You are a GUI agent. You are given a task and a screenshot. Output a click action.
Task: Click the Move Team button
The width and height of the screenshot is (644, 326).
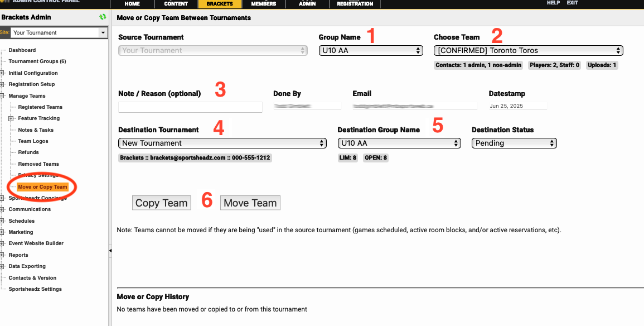pos(250,203)
